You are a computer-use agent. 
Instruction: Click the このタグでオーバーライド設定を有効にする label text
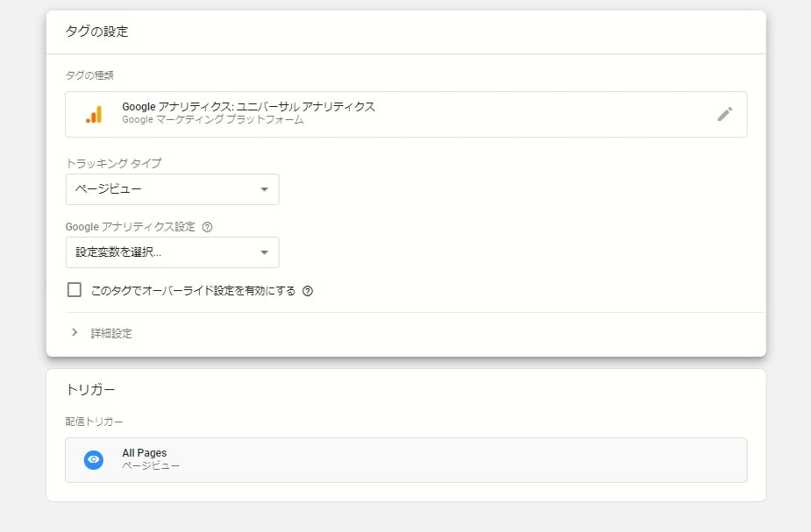(194, 291)
